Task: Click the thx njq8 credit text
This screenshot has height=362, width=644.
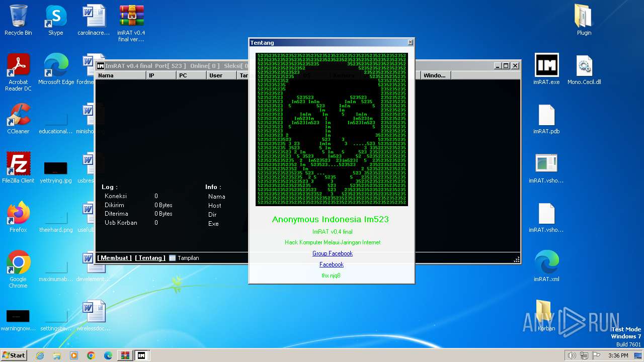Action: pyautogui.click(x=331, y=276)
